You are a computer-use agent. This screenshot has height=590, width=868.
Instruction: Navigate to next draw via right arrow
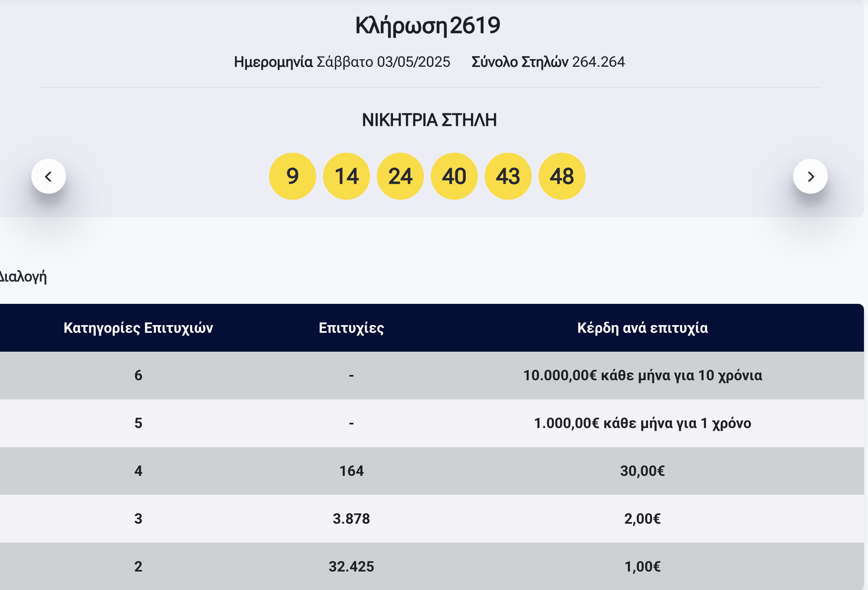coord(811,176)
